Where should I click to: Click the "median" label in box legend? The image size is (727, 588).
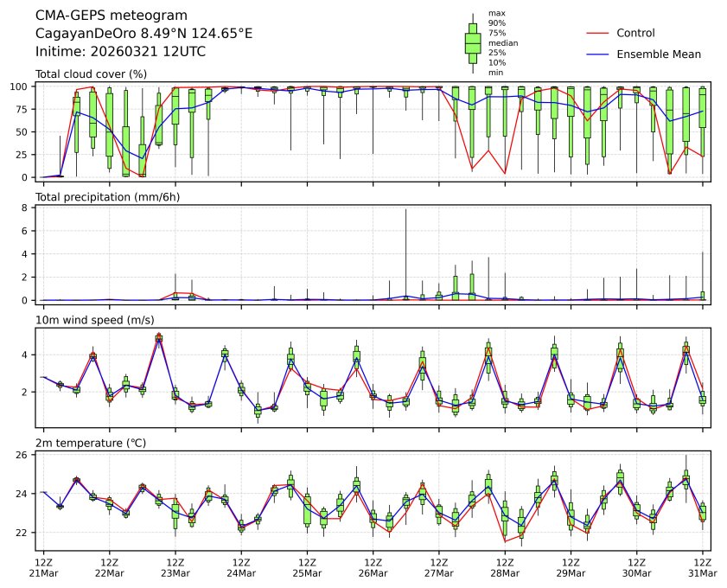pos(503,42)
